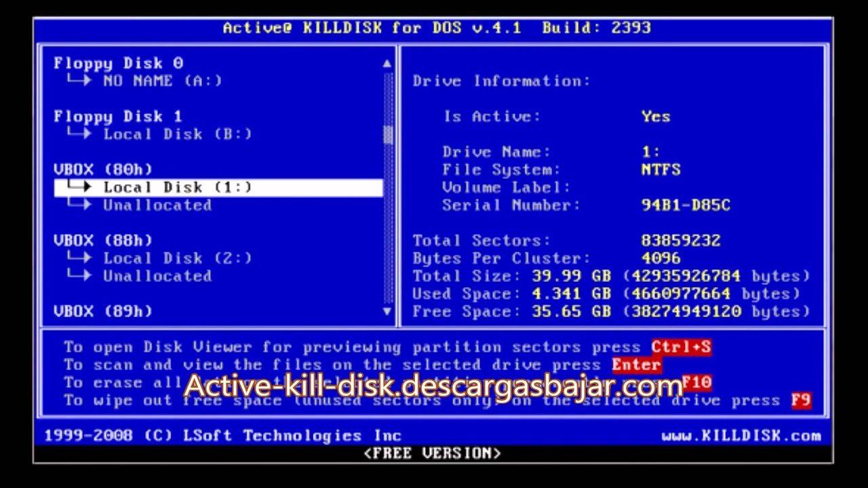868x488 pixels.
Task: Select VBOX (88h) disk
Action: 103,241
